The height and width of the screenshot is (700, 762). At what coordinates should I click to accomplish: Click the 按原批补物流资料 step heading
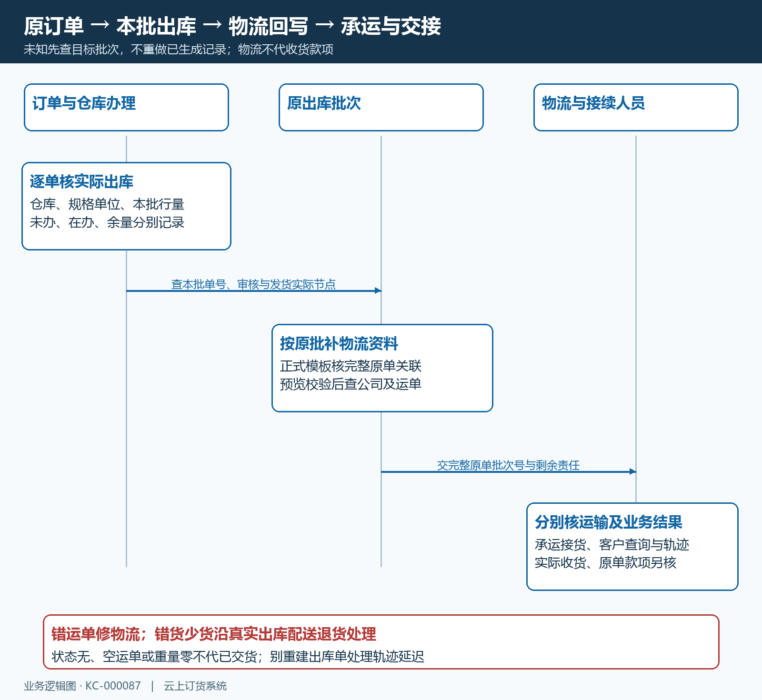(339, 344)
